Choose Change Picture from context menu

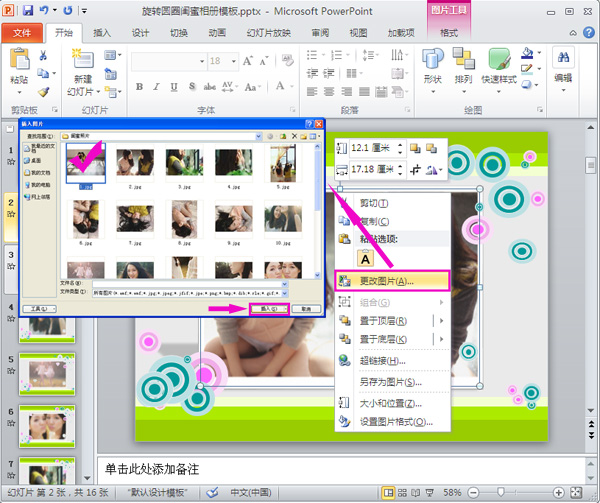click(391, 281)
